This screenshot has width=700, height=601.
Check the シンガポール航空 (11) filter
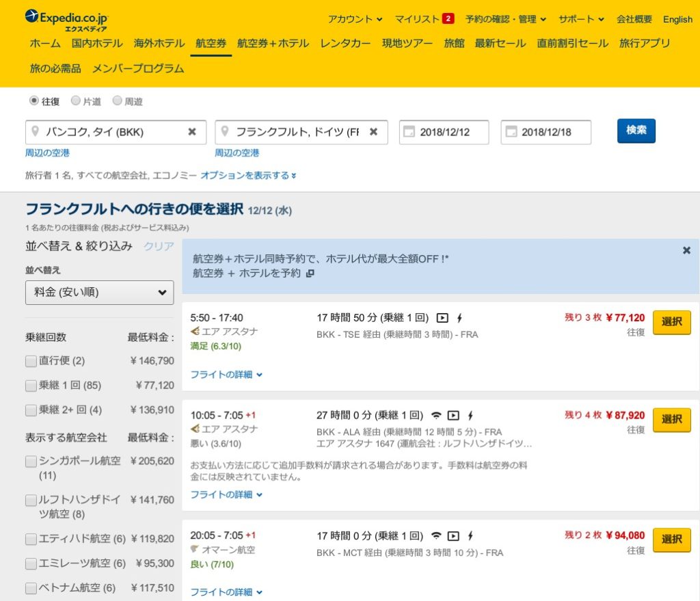point(31,462)
